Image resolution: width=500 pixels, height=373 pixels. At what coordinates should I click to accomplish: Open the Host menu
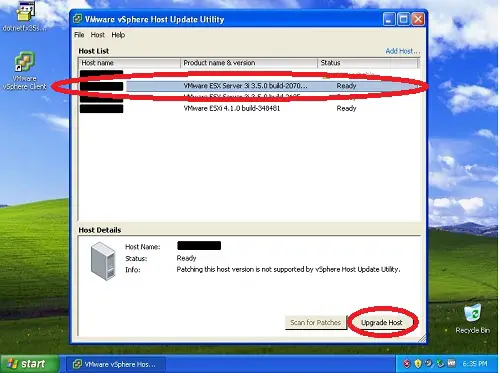(x=98, y=35)
